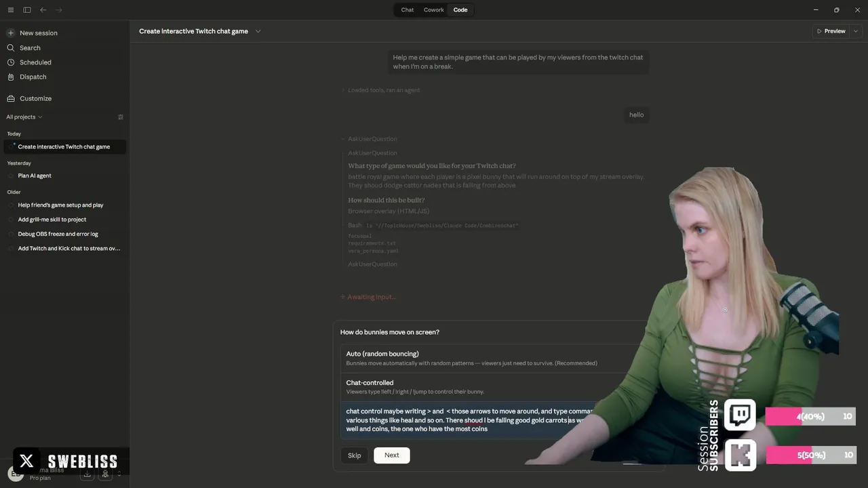The height and width of the screenshot is (488, 868).
Task: Go forward with right arrow
Action: point(59,10)
